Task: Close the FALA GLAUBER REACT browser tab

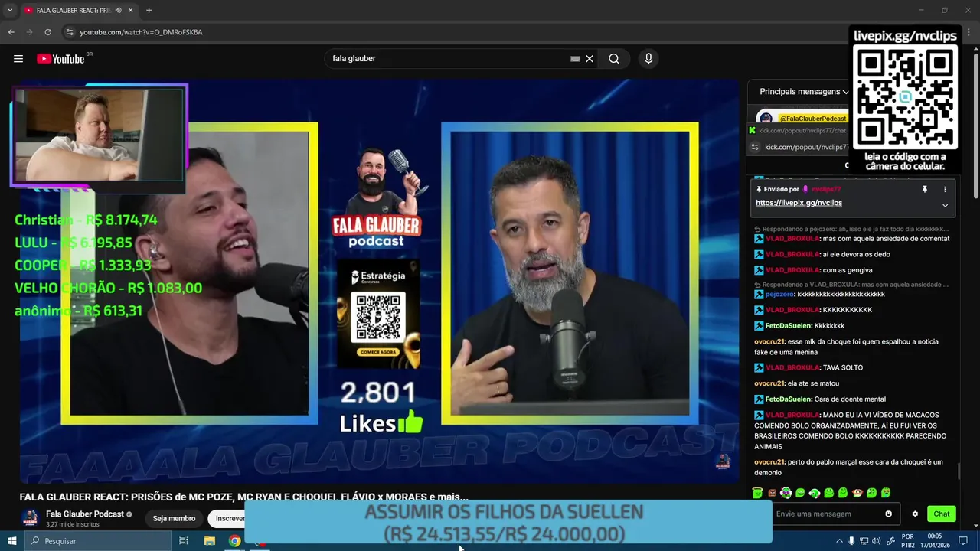Action: 131,11
